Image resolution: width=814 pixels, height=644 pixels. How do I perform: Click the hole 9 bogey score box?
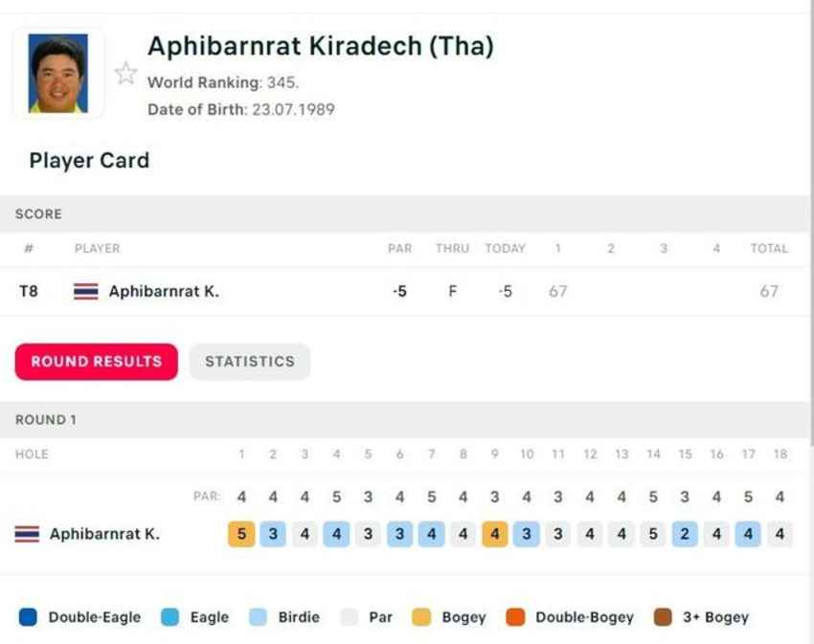(x=495, y=534)
